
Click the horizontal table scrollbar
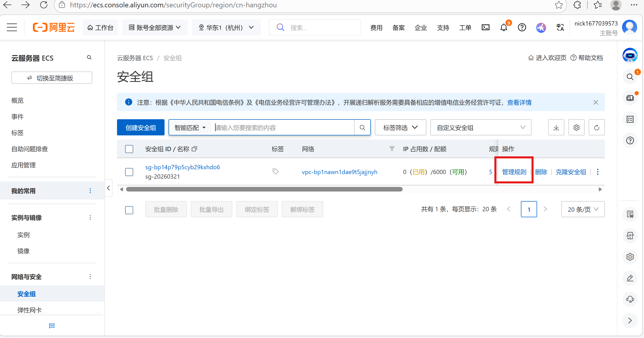(x=264, y=189)
